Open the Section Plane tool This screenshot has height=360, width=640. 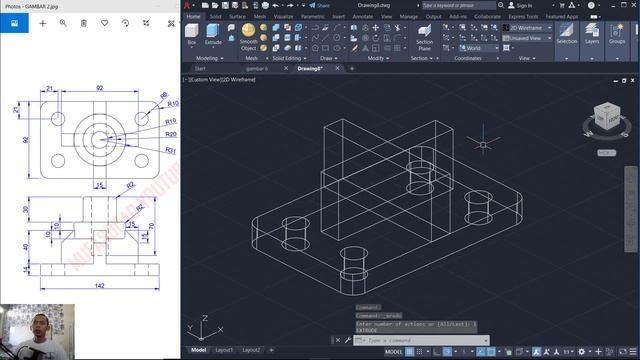(424, 37)
